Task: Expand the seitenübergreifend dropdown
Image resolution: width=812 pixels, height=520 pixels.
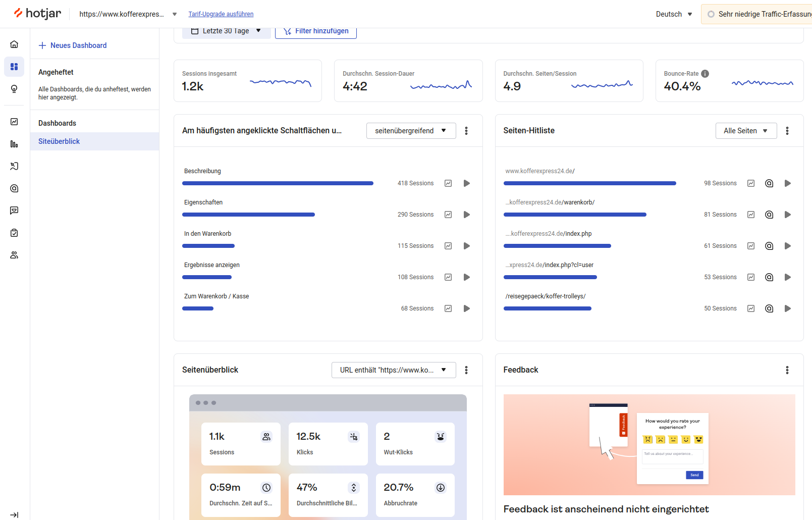Action: tap(411, 131)
